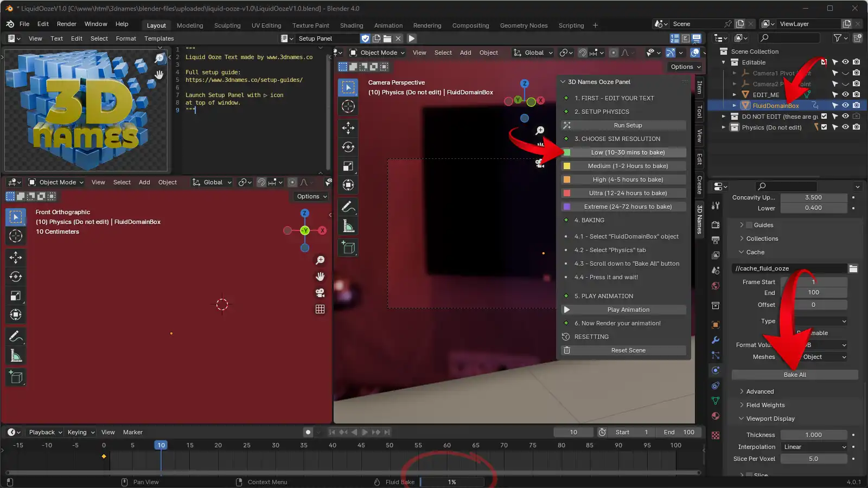The width and height of the screenshot is (868, 488).
Task: Click the Bake All button
Action: tap(795, 375)
